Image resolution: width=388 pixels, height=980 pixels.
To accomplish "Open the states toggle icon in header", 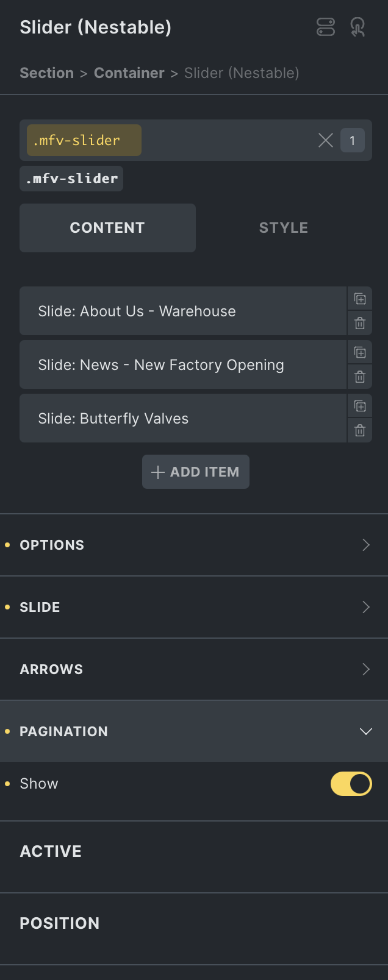I will (326, 27).
